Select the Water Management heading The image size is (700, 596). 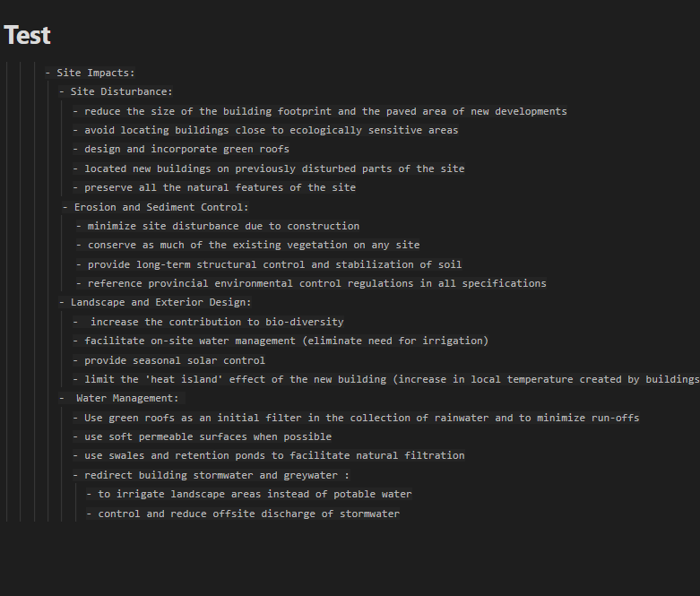122,398
